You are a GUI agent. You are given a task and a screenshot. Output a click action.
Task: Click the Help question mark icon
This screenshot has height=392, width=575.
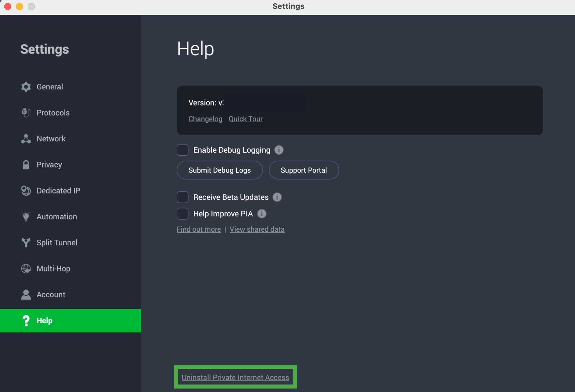[26, 321]
